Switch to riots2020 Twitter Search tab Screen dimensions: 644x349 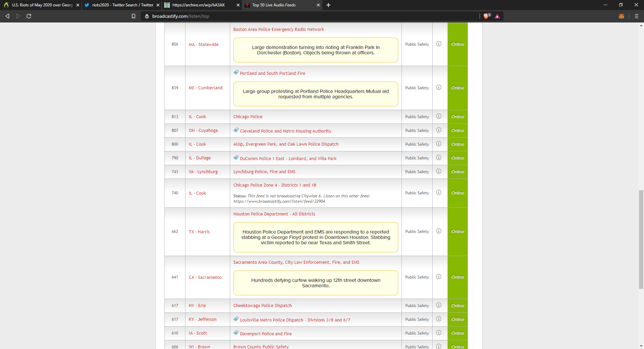122,5
